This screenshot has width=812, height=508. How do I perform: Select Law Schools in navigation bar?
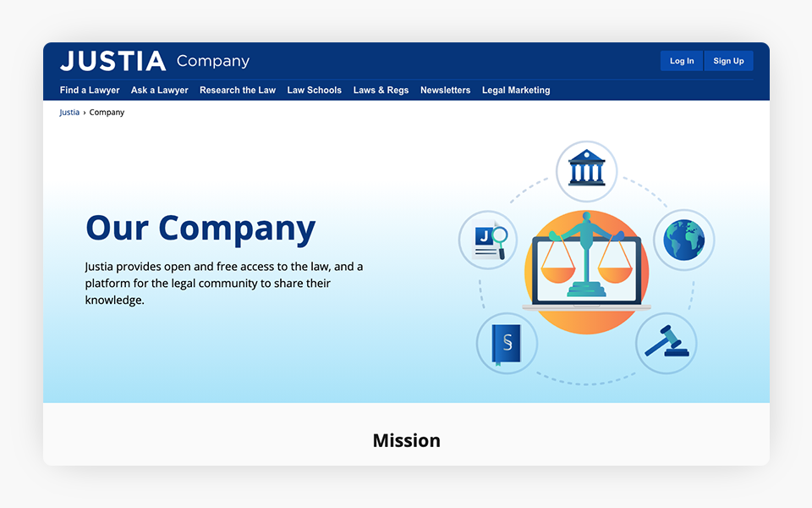pos(315,91)
